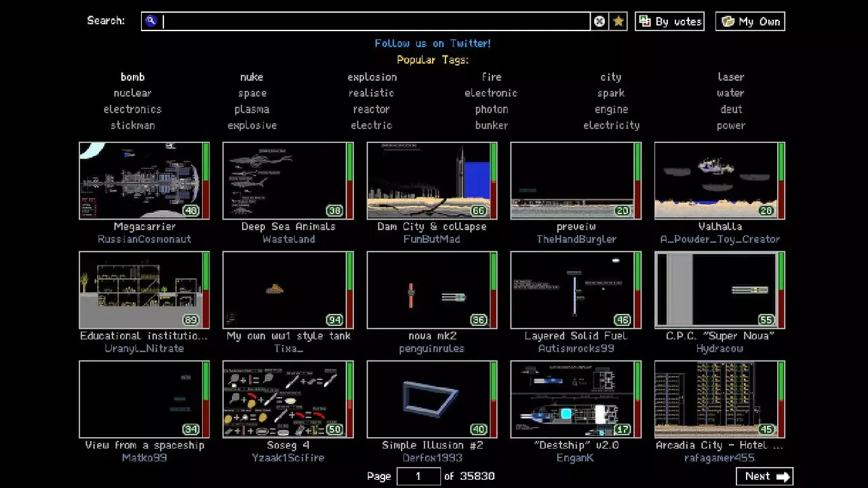View author penguinrules' saves

(x=432, y=348)
